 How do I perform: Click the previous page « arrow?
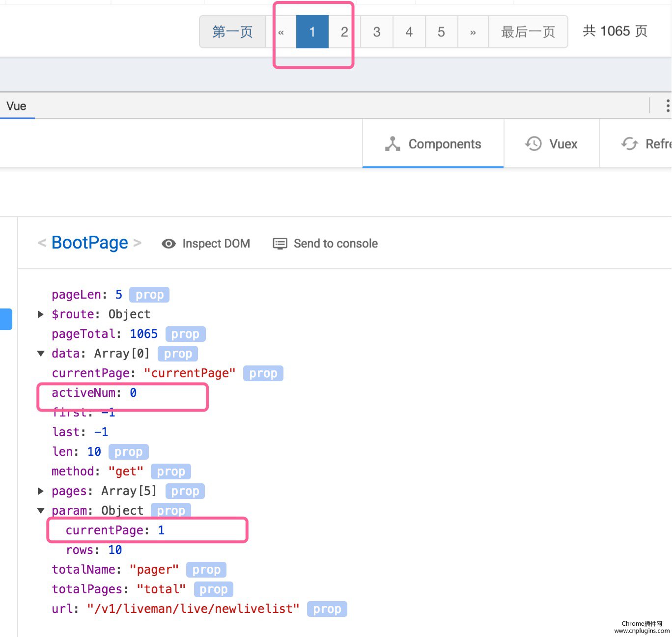coord(281,32)
